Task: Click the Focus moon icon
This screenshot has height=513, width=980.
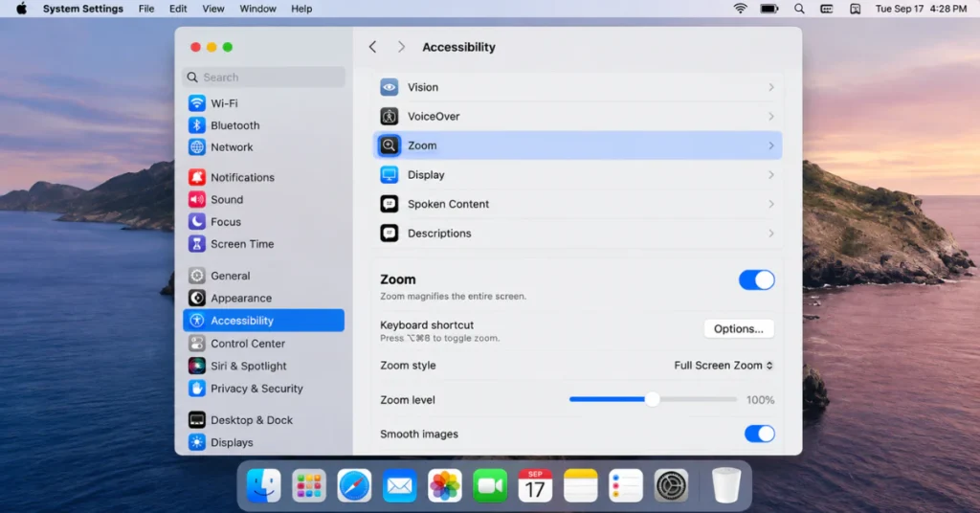Action: click(197, 221)
